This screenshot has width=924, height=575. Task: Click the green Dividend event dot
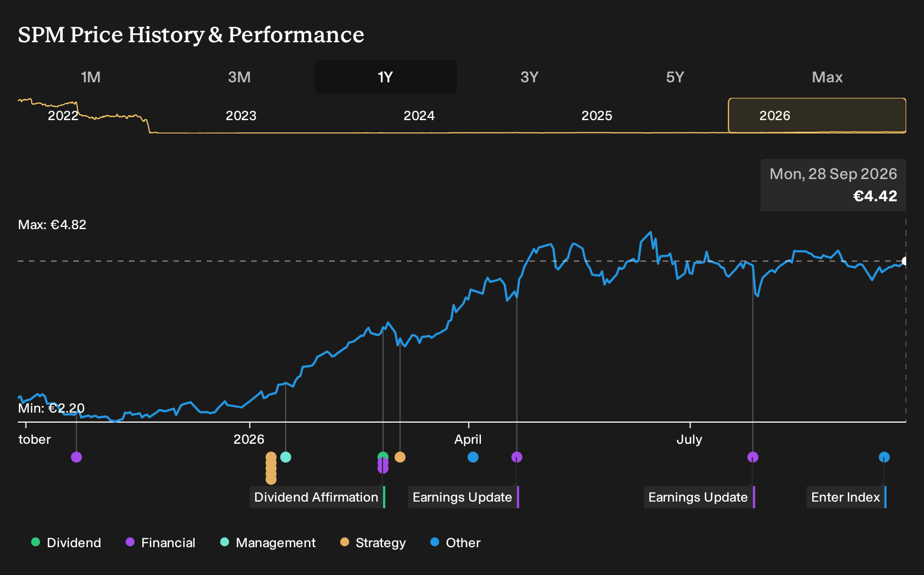click(383, 456)
